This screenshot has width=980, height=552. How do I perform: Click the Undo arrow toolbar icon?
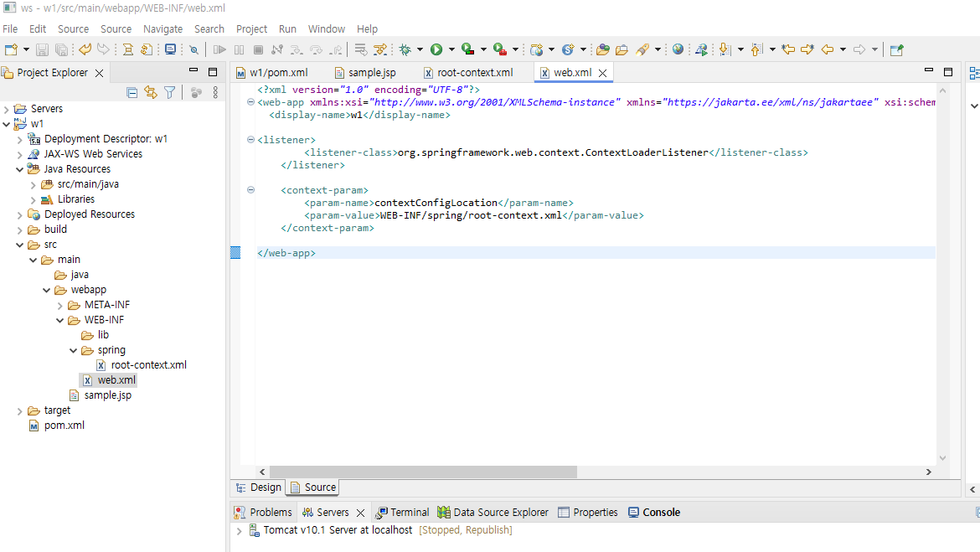85,49
